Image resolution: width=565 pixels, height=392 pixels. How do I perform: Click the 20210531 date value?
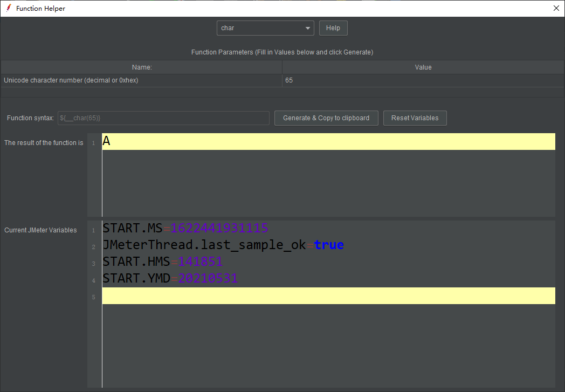208,278
